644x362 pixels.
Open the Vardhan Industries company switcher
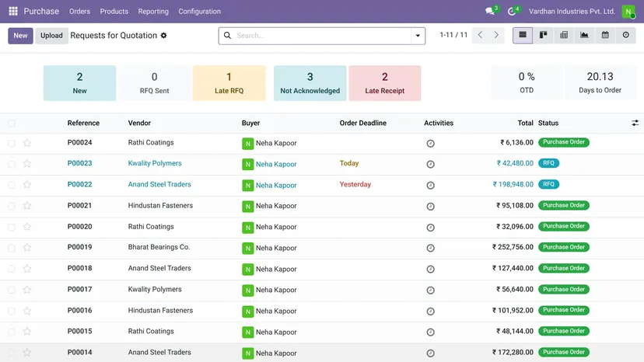(x=572, y=12)
